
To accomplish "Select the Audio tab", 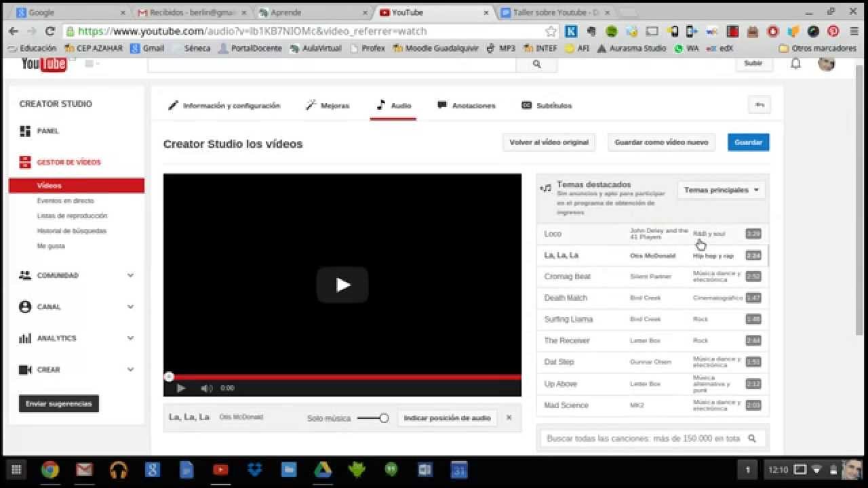I will click(393, 106).
